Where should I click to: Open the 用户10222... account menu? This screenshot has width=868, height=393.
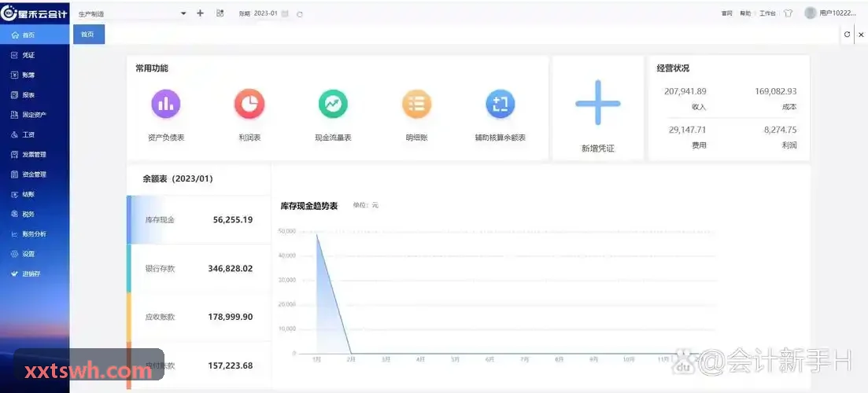(x=837, y=13)
